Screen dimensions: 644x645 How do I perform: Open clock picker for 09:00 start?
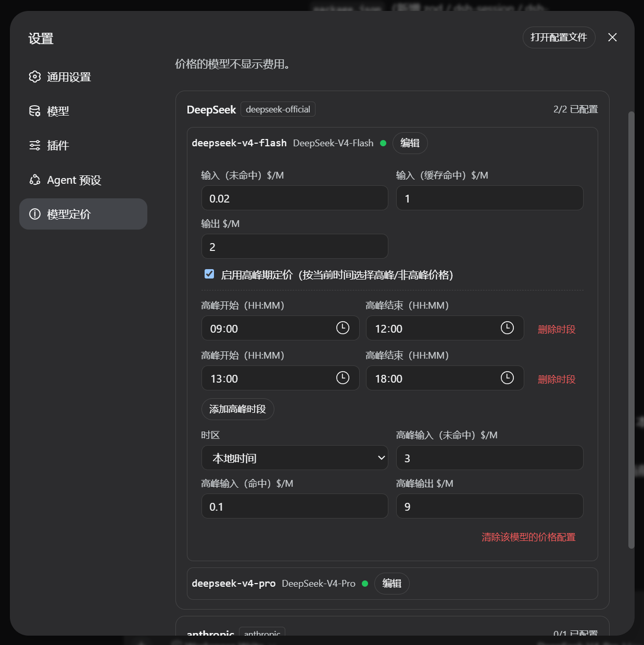(343, 328)
